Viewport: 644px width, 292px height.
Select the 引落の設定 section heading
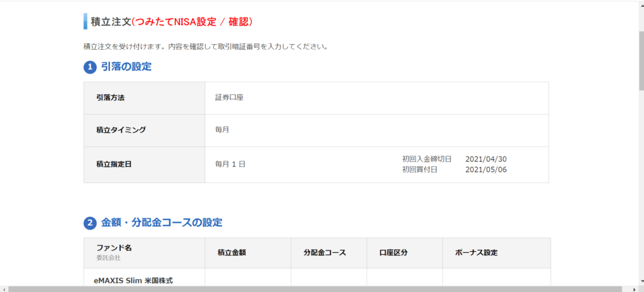[126, 67]
